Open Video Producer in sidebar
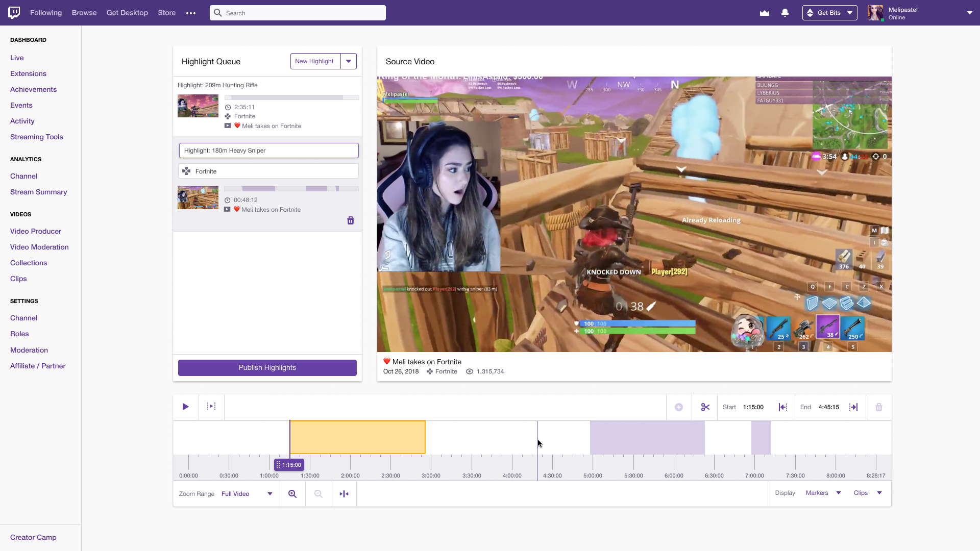980x551 pixels. click(36, 231)
